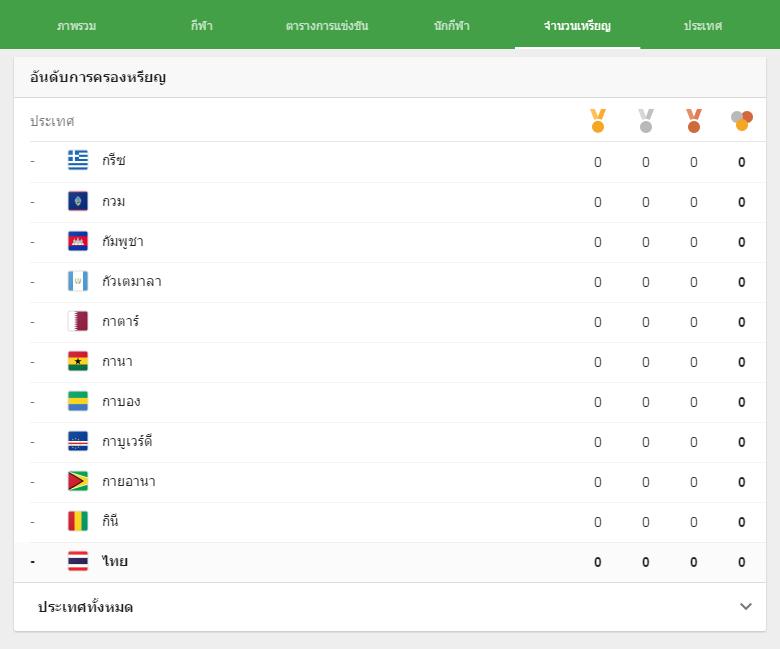Click the Ghana flag icon
This screenshot has width=780, height=649.
(x=78, y=361)
